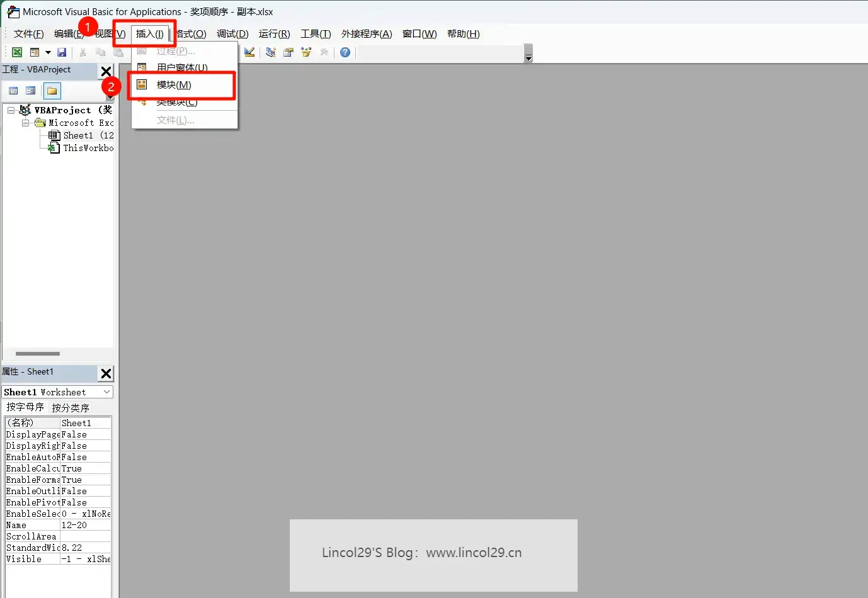The width and height of the screenshot is (868, 598).
Task: Click the View Object icon in project panel
Action: pos(30,91)
